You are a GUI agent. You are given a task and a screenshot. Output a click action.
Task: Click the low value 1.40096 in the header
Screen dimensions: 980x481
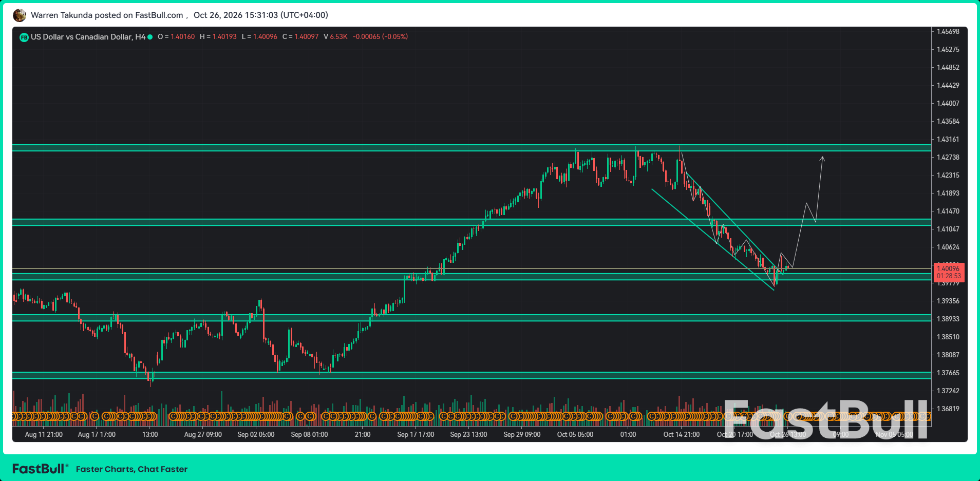[x=265, y=37]
